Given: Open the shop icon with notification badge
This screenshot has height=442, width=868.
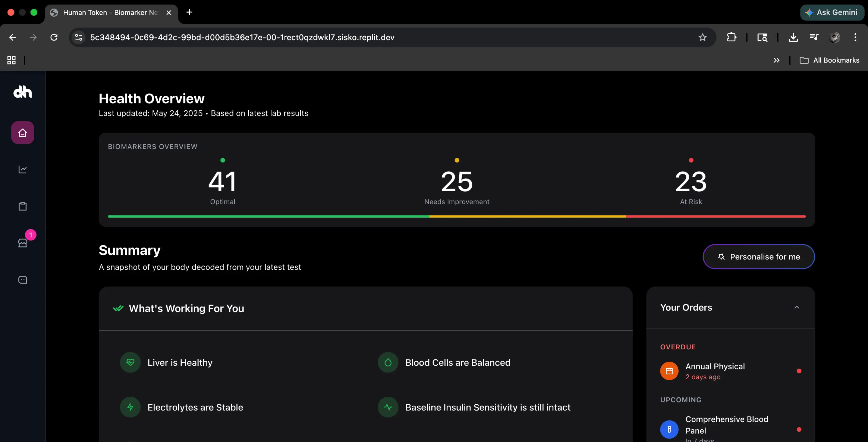Looking at the screenshot, I should pos(22,243).
